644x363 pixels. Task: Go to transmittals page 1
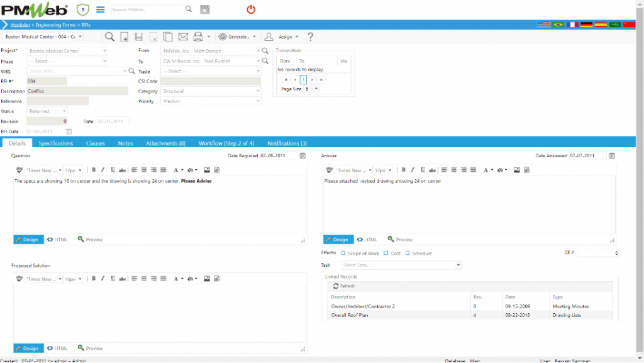point(303,80)
